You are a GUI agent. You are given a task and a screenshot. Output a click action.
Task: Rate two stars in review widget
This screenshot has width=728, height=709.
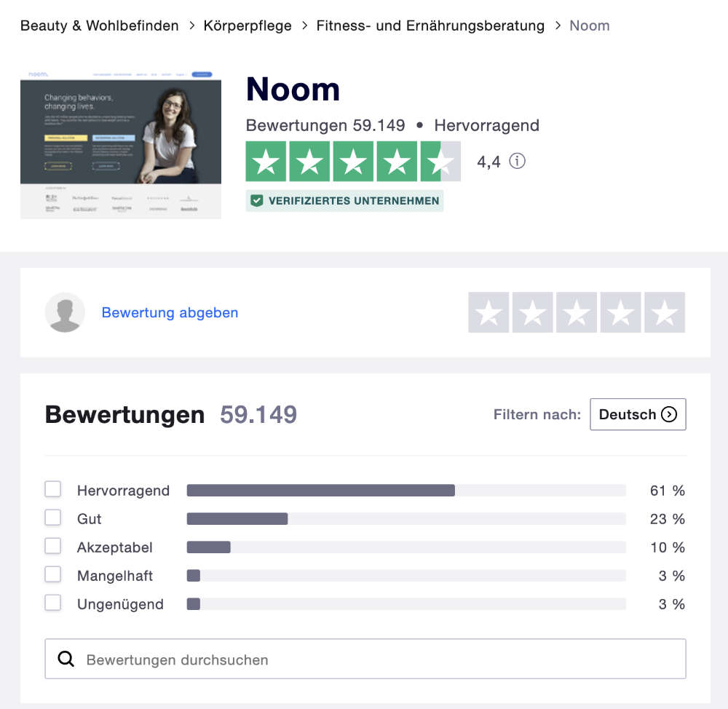point(533,312)
